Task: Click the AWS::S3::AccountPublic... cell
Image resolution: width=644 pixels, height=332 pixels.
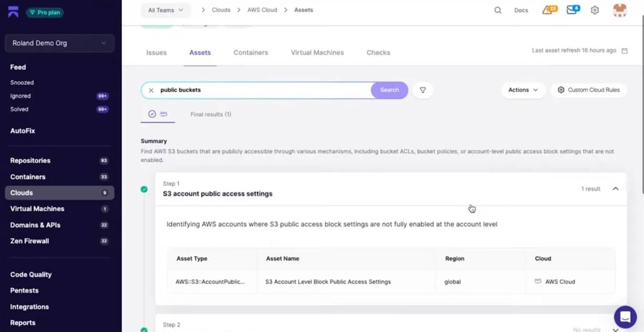Action: [210, 282]
